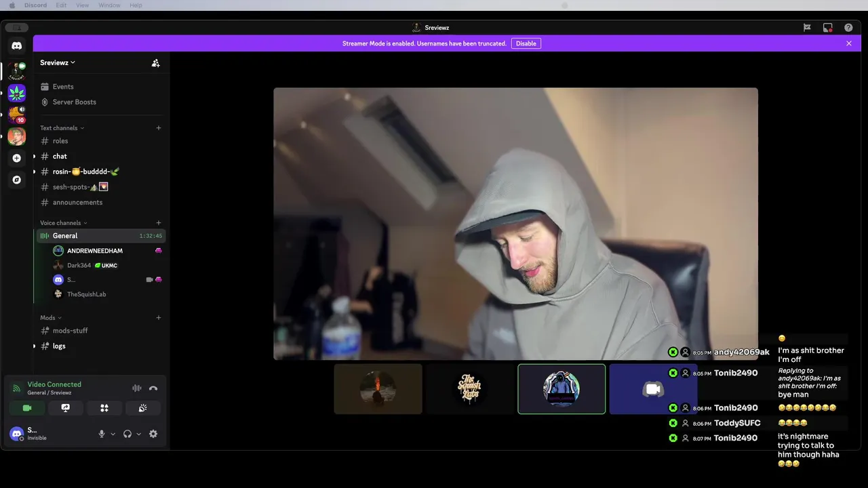Toggle camera off with green video button
Image resolution: width=868 pixels, height=488 pixels.
pyautogui.click(x=27, y=408)
